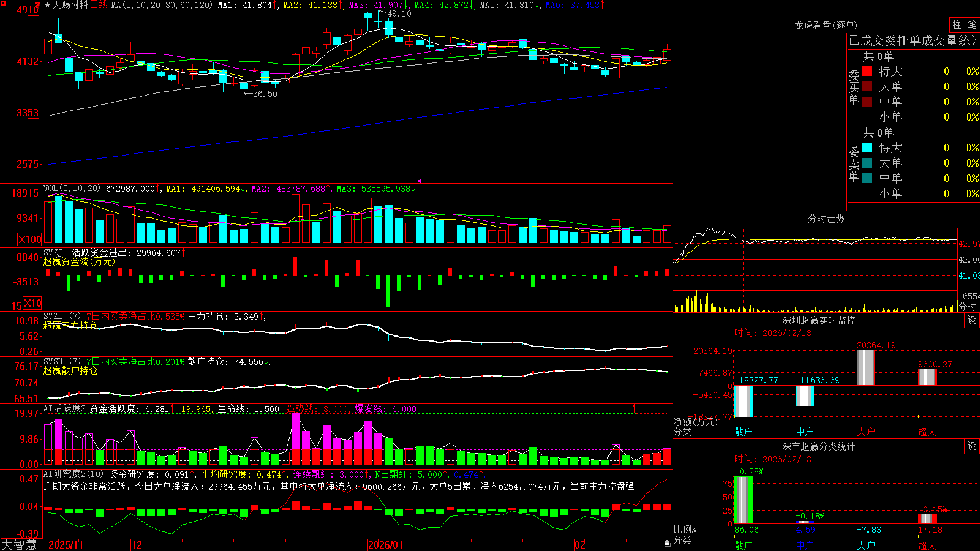Click the X100 scale box in volume panel

click(30, 239)
